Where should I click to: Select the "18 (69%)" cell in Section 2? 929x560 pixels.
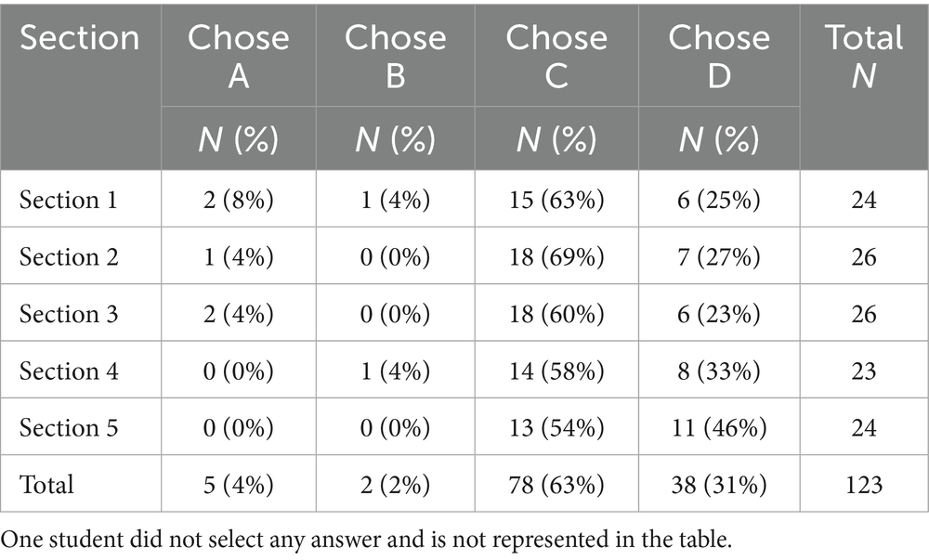[556, 257]
